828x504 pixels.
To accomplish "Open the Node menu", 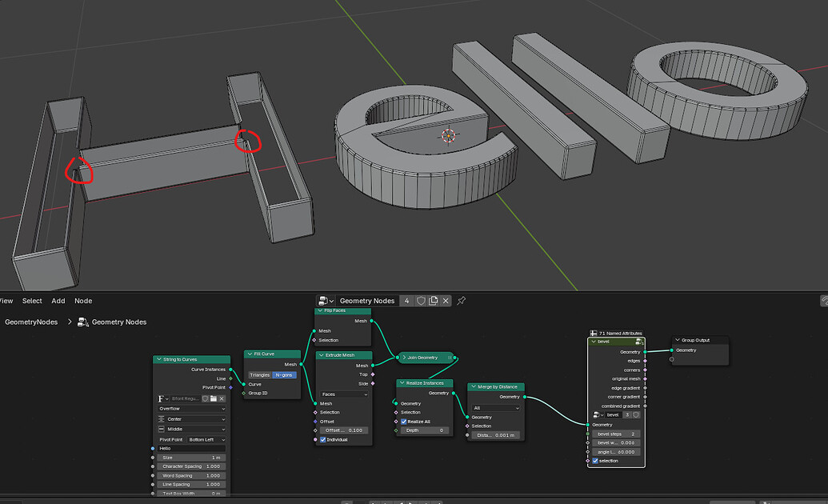I will [x=83, y=301].
